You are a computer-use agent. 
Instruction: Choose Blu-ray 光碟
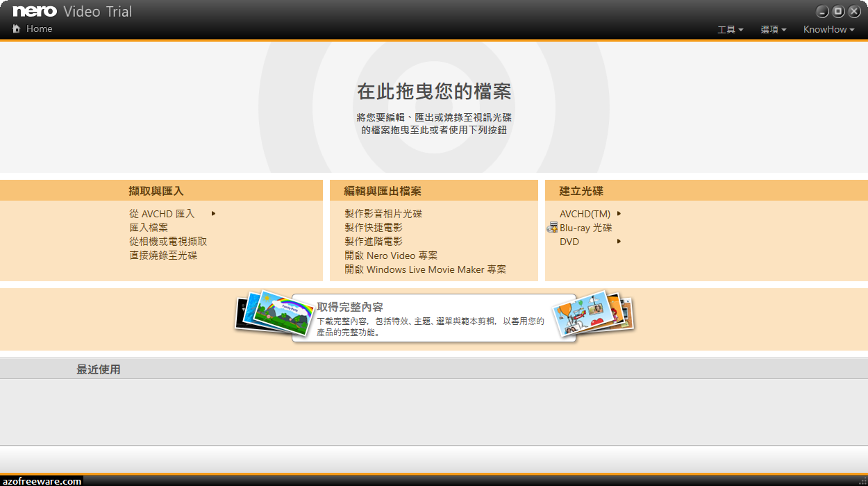[x=586, y=228]
